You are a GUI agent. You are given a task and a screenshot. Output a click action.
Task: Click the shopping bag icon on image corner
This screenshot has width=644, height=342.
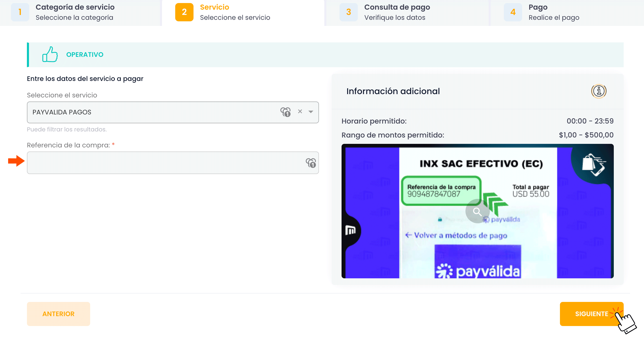[594, 164]
